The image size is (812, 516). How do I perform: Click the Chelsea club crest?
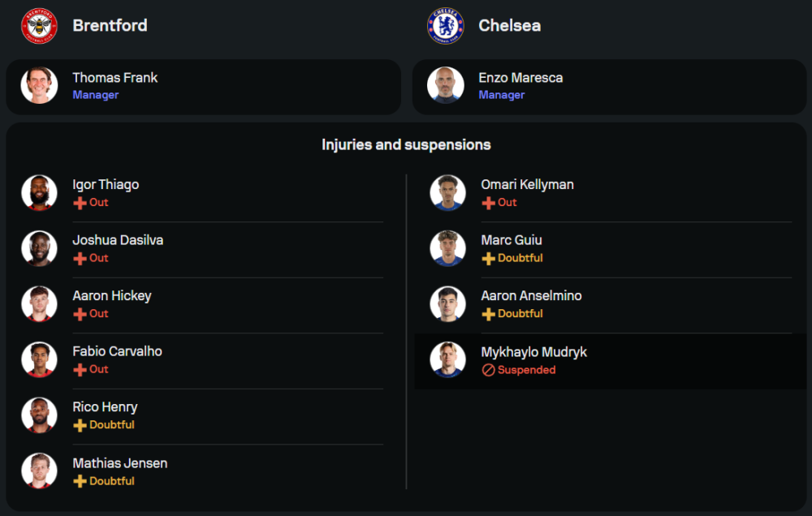pyautogui.click(x=445, y=26)
